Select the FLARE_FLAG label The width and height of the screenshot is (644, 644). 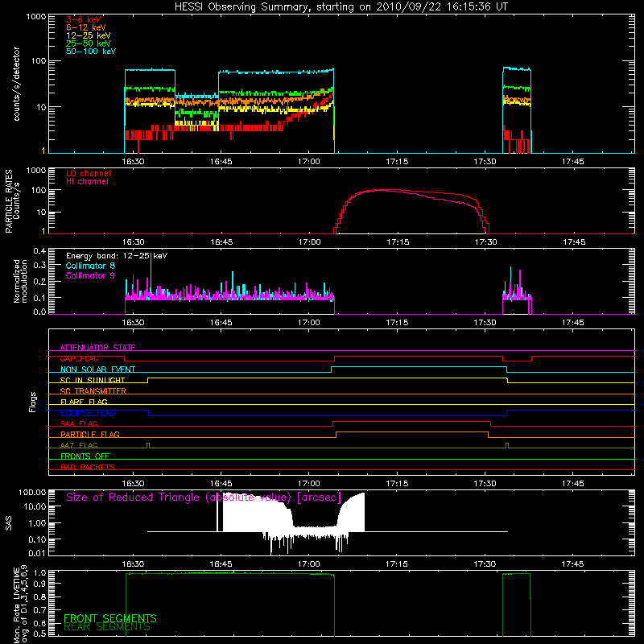(x=84, y=402)
